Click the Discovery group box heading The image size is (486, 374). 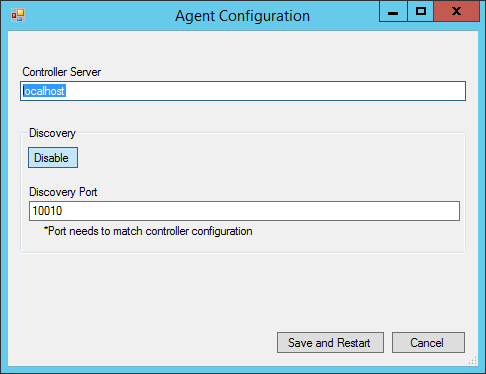52,133
